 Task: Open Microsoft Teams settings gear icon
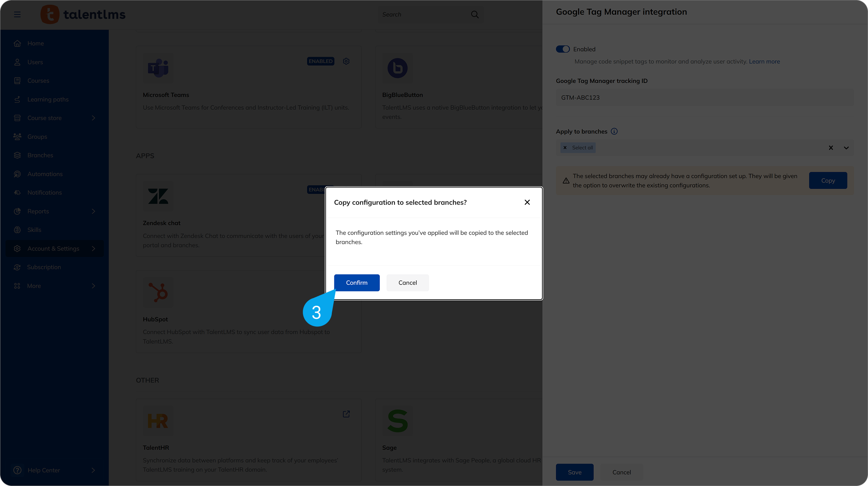coord(346,61)
